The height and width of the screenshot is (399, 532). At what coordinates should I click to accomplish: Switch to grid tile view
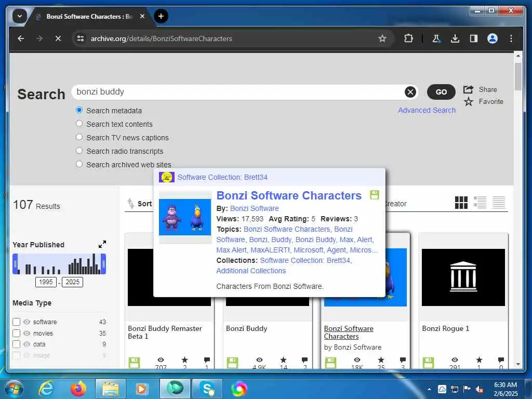coord(461,203)
